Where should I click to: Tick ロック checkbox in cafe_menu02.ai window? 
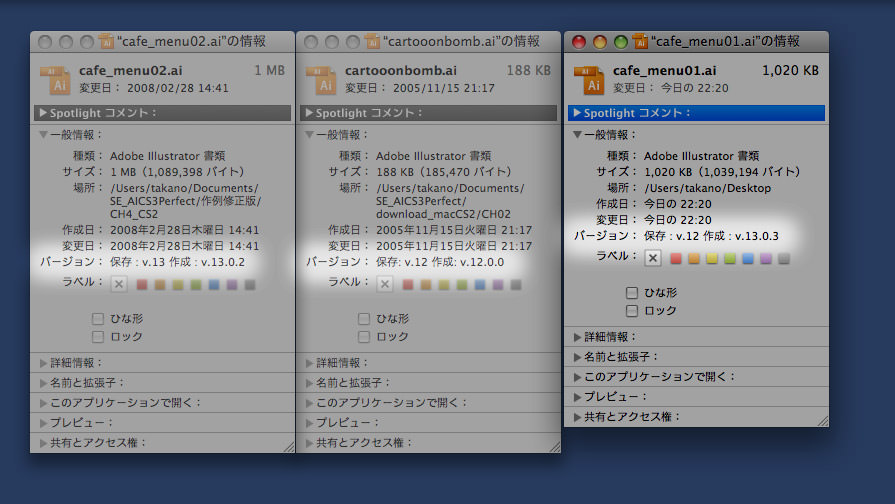pos(98,337)
